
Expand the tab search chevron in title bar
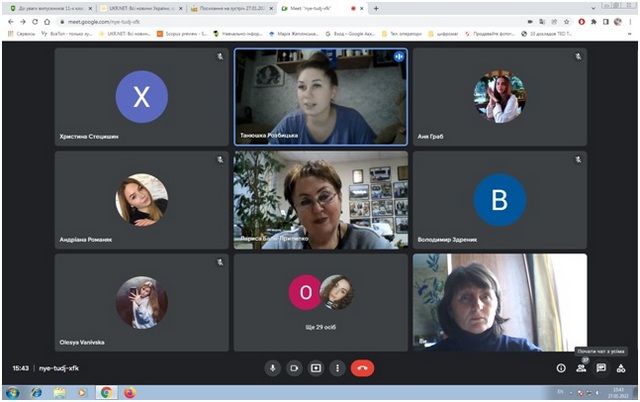click(x=593, y=8)
